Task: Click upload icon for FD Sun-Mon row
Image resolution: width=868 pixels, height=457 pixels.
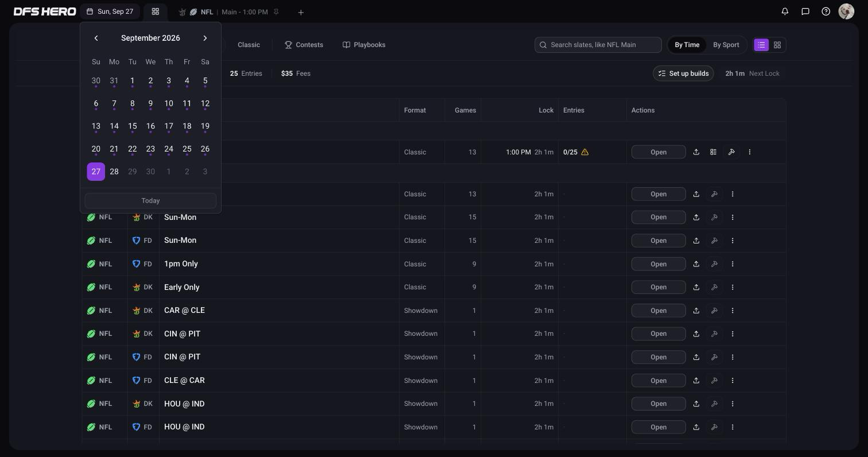Action: [696, 241]
